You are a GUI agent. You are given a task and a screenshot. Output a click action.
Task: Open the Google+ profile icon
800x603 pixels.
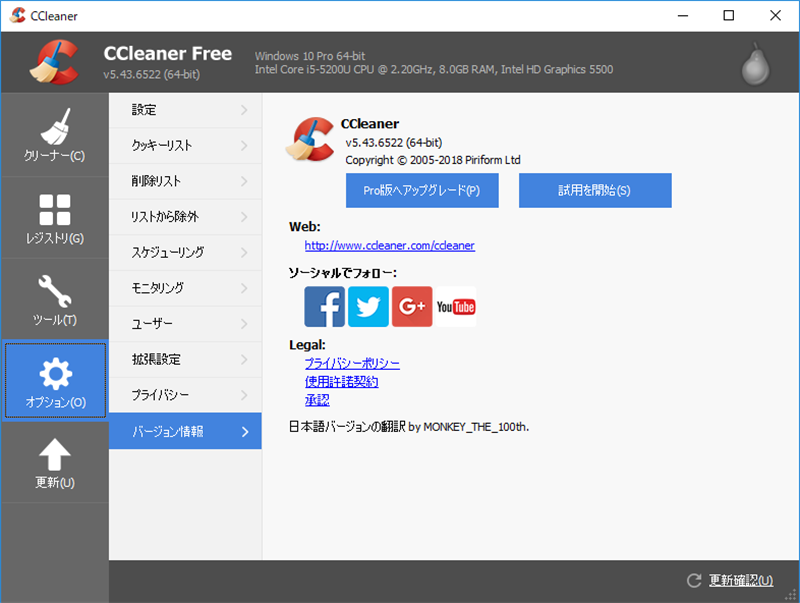(412, 306)
